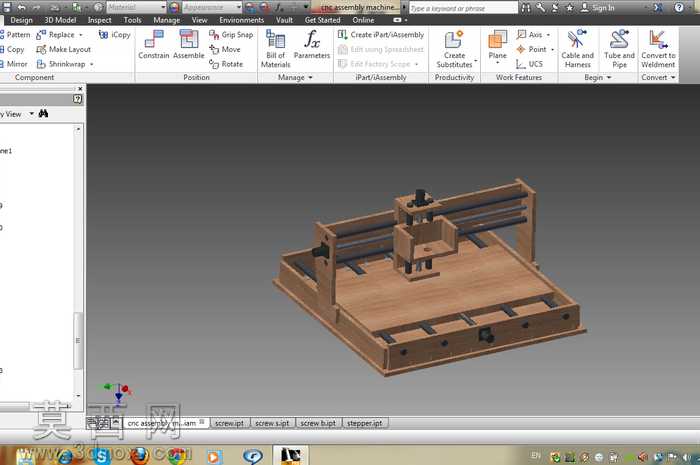
Task: Open Internet Explorer from the taskbar
Action: [x=66, y=457]
